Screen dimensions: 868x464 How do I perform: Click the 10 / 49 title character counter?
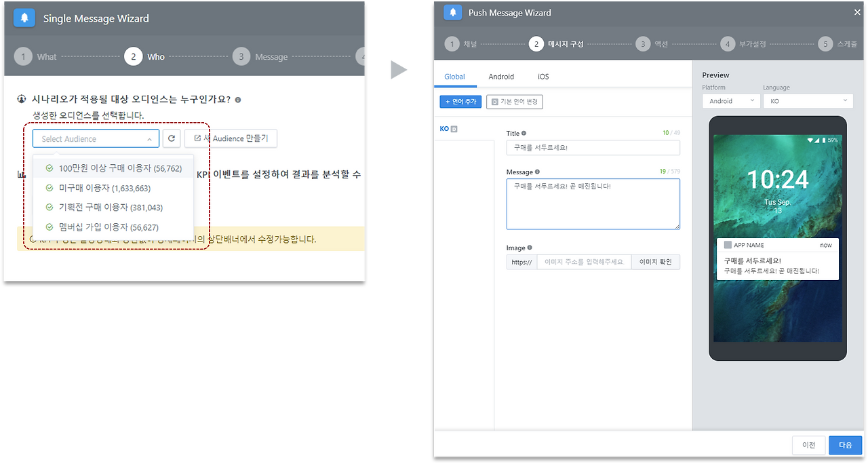coord(671,133)
